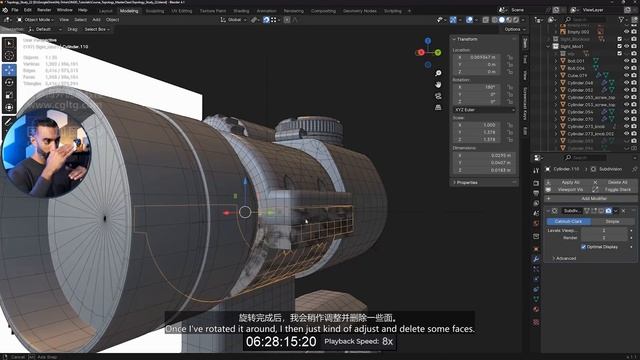This screenshot has width=640, height=360.
Task: Click the viewport pan hand icon
Action: coord(438,84)
